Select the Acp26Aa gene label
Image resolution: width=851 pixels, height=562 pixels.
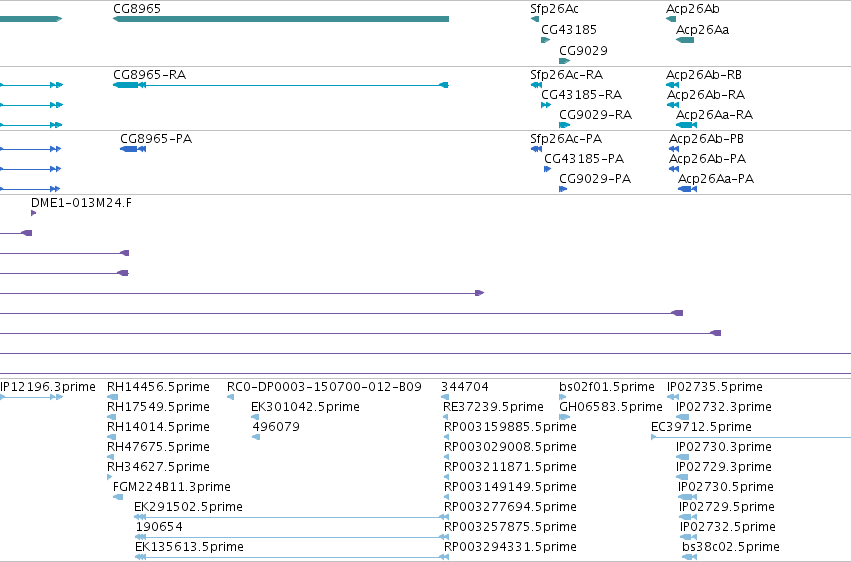pos(702,30)
